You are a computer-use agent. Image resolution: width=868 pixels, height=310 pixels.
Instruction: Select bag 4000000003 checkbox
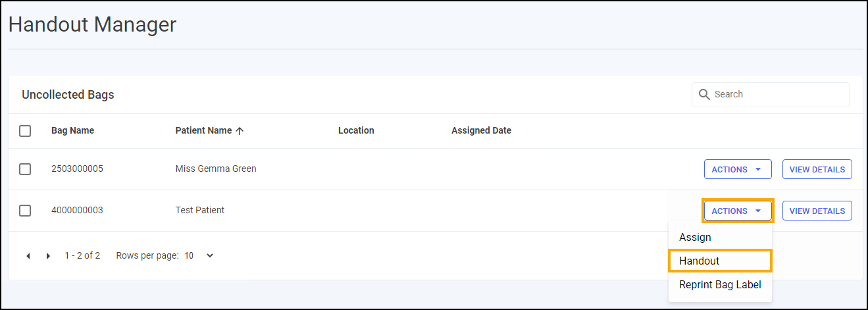[25, 211]
